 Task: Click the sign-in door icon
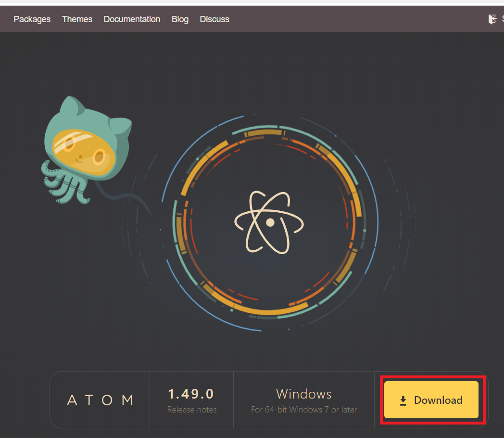pos(492,19)
